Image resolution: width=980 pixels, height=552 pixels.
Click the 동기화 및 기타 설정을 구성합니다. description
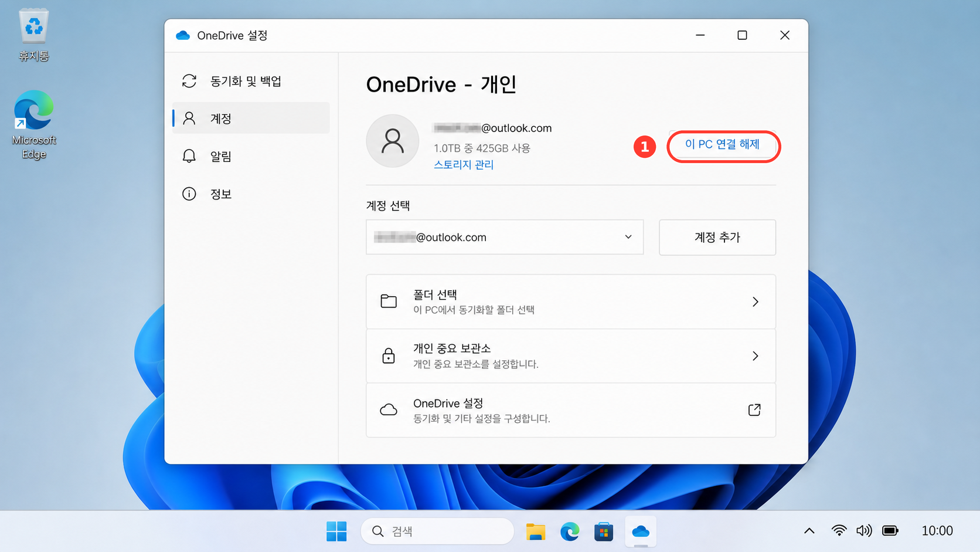coord(482,419)
